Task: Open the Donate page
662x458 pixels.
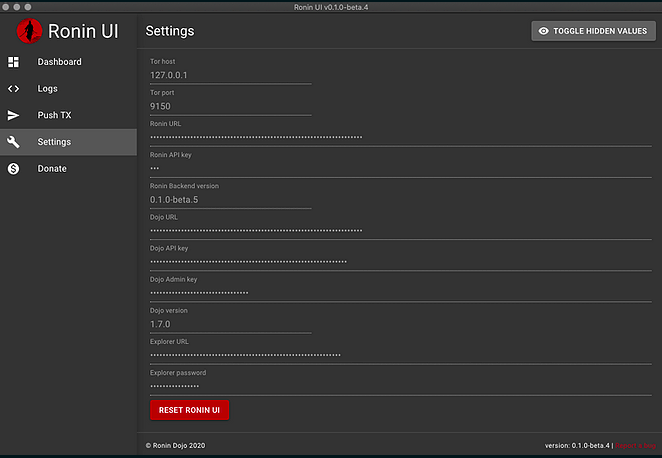Action: (68, 169)
